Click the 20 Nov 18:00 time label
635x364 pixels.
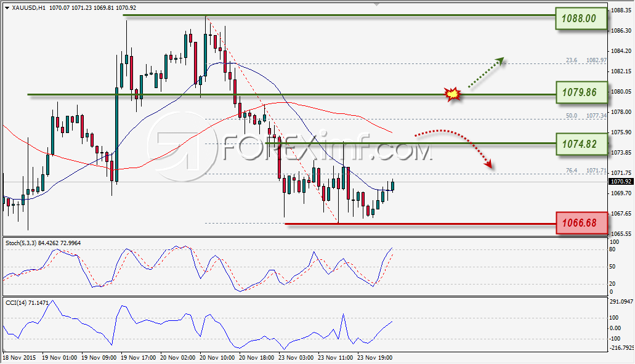click(x=257, y=357)
